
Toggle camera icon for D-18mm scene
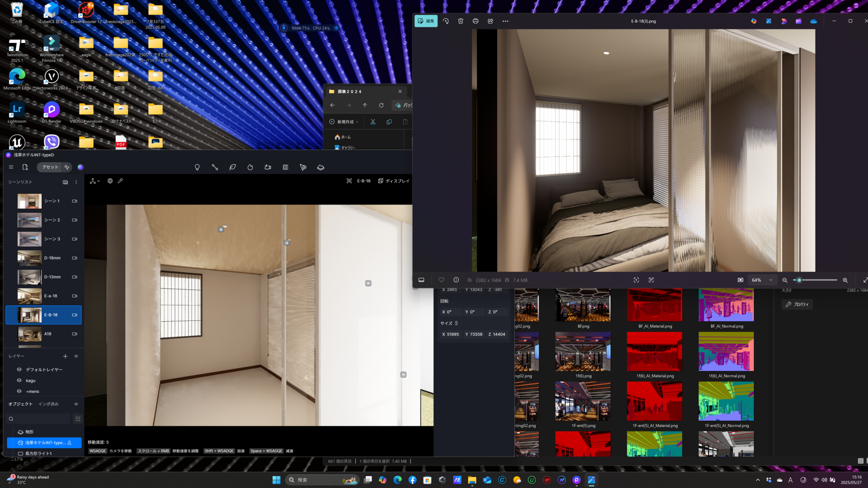pos(75,258)
